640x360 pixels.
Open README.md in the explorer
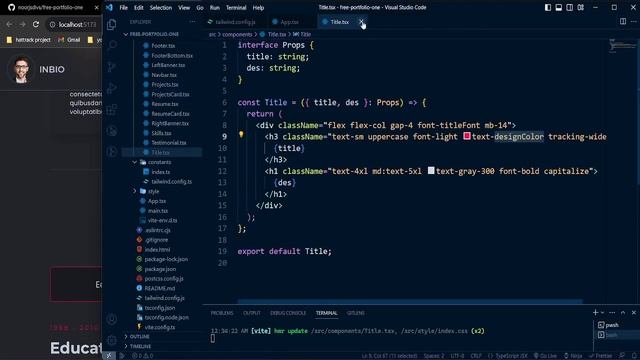pyautogui.click(x=159, y=288)
